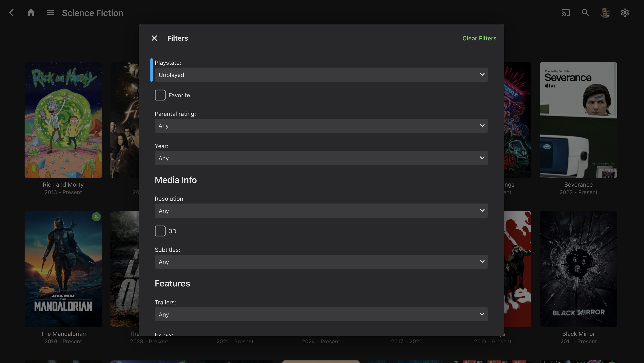This screenshot has width=644, height=363.
Task: Expand the Resolution dropdown
Action: (x=321, y=211)
